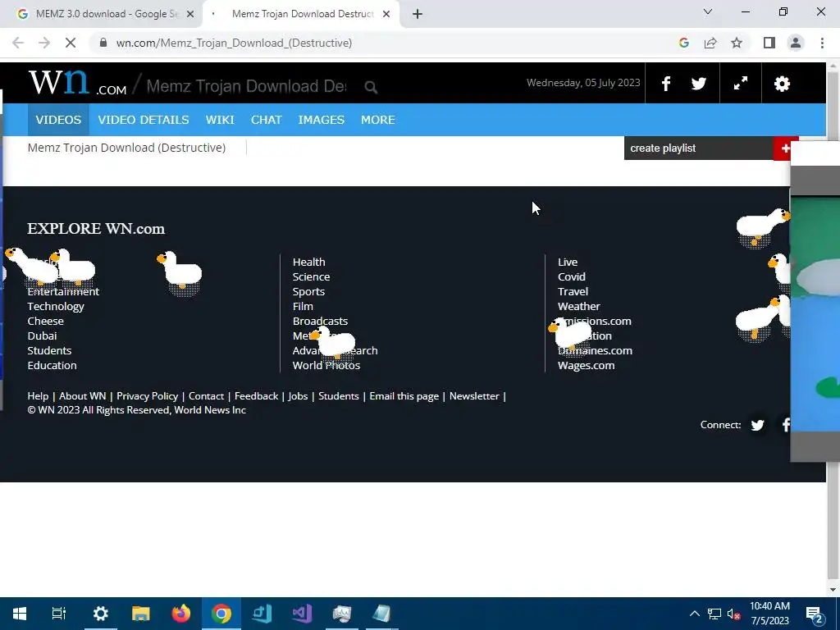The width and height of the screenshot is (840, 630).
Task: Open the Science link
Action: 311,277
